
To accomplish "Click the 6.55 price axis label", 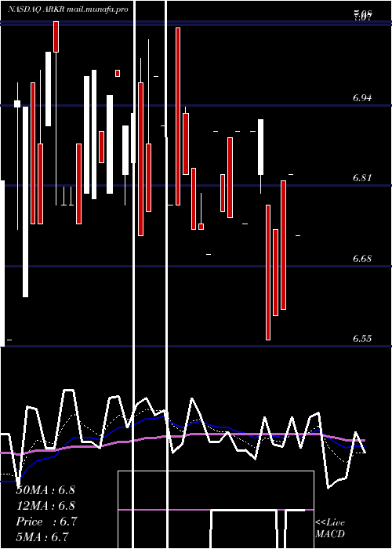I will click(x=362, y=339).
